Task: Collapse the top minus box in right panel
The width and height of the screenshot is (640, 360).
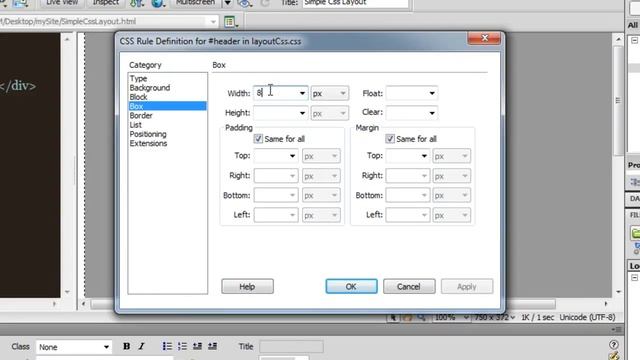Action: point(634,40)
